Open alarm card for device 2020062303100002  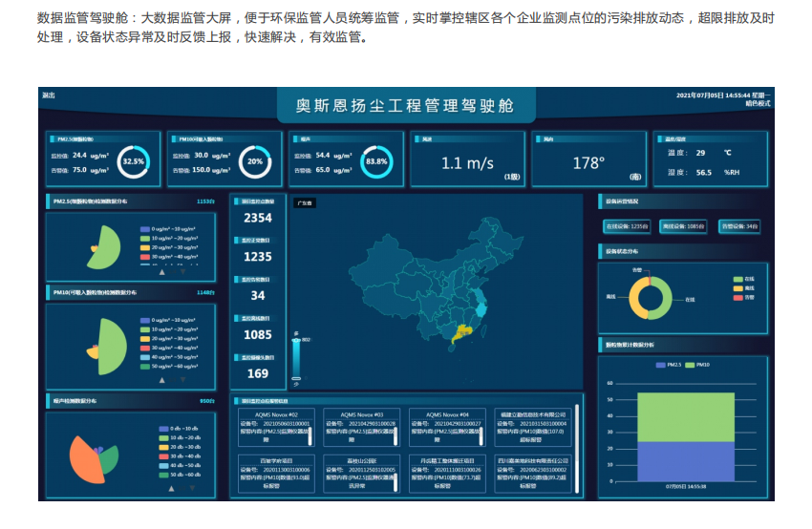coord(533,473)
